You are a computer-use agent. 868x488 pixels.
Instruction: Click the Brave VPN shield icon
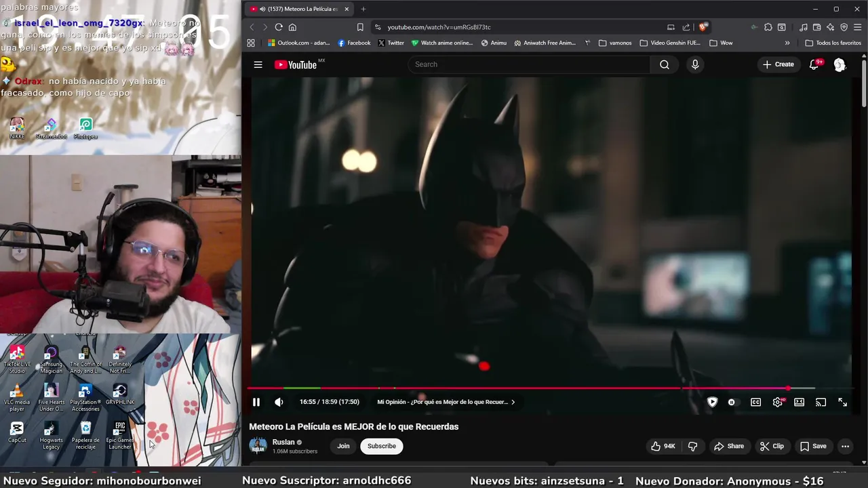pos(844,27)
